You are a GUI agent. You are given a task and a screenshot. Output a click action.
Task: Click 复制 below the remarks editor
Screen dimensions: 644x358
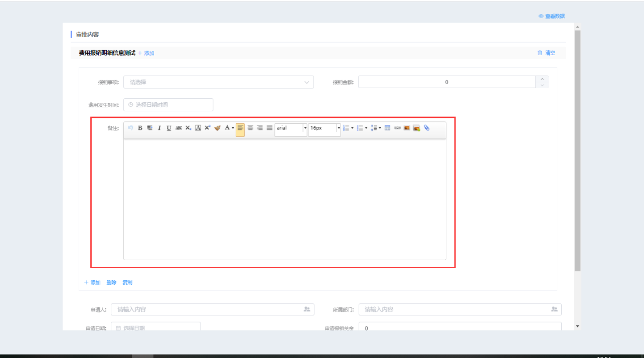tap(127, 283)
